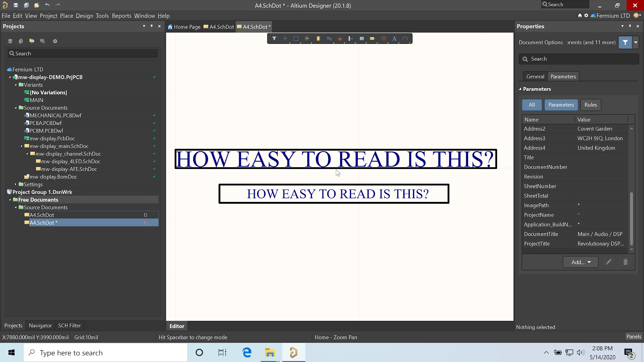Toggle the Parameters filter button

561,105
